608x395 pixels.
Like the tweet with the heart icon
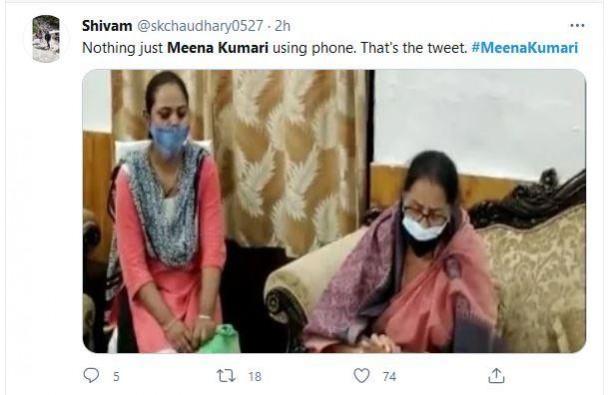coord(361,375)
